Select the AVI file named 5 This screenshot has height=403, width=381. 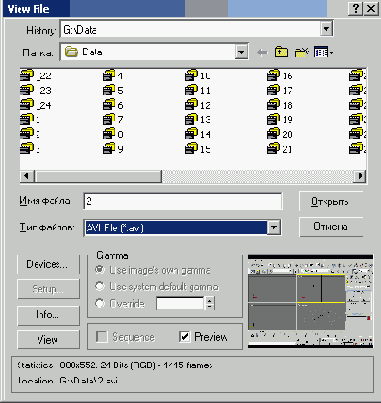point(113,90)
